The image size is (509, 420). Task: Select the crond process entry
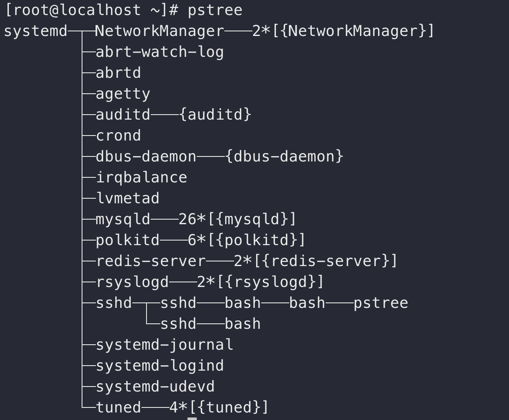point(118,136)
